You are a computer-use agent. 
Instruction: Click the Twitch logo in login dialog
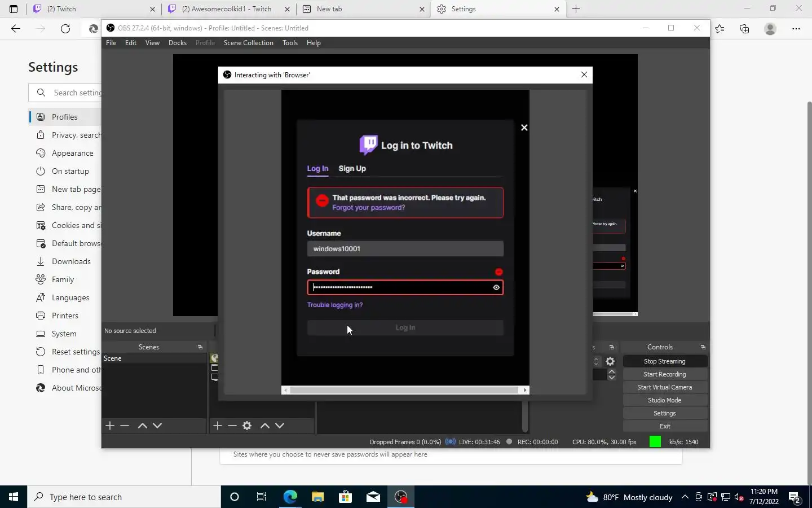click(368, 145)
